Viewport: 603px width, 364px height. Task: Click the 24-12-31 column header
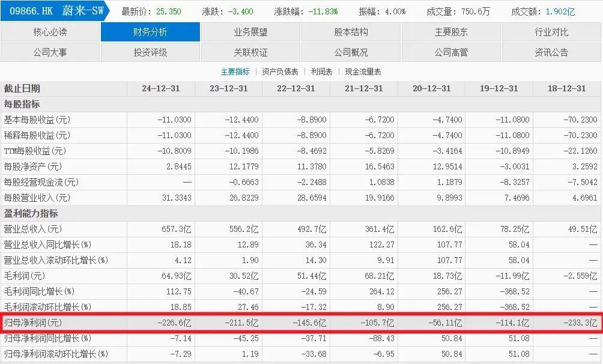(x=161, y=88)
